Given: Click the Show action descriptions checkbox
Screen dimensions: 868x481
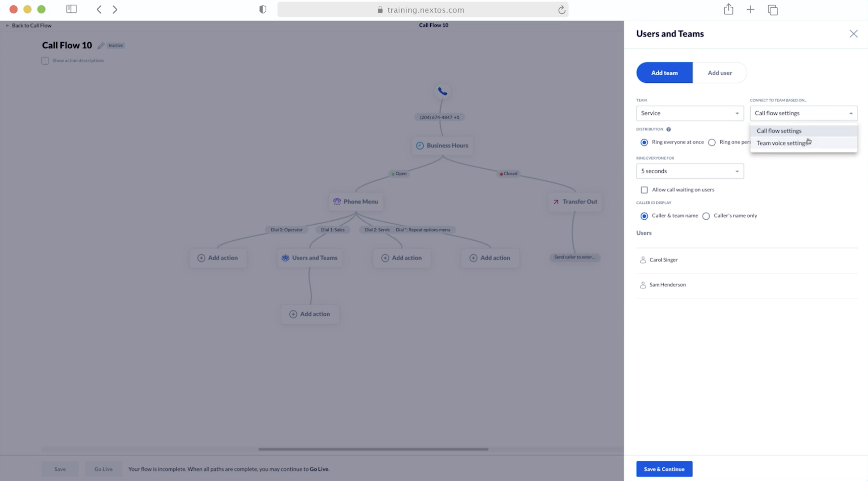Looking at the screenshot, I should (x=45, y=61).
